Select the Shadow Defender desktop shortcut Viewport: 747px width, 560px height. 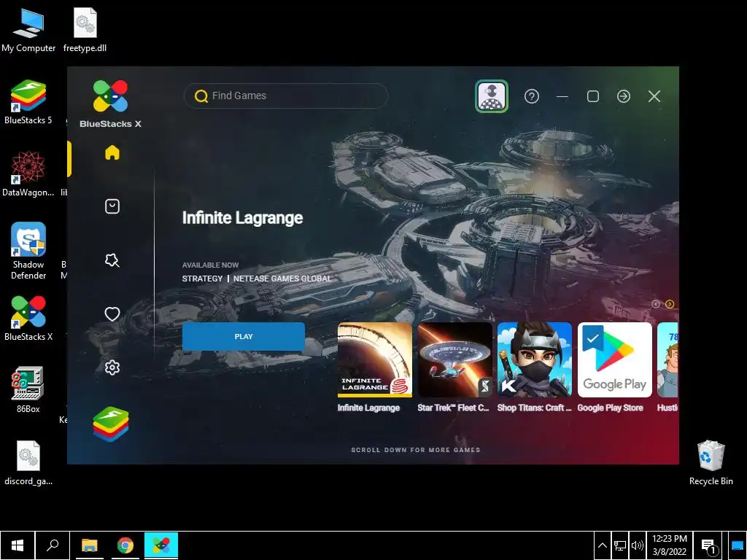tap(28, 251)
